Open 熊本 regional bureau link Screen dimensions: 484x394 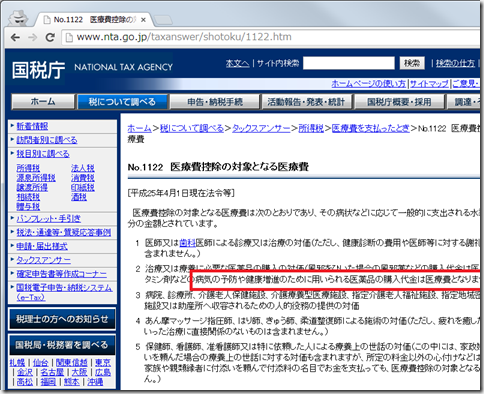(x=72, y=382)
